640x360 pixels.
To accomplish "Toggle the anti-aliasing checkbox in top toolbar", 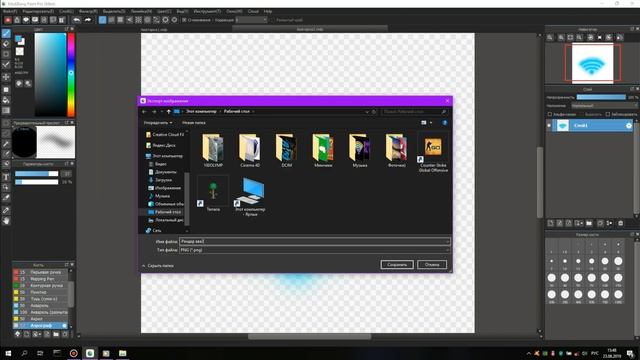I will (184, 20).
